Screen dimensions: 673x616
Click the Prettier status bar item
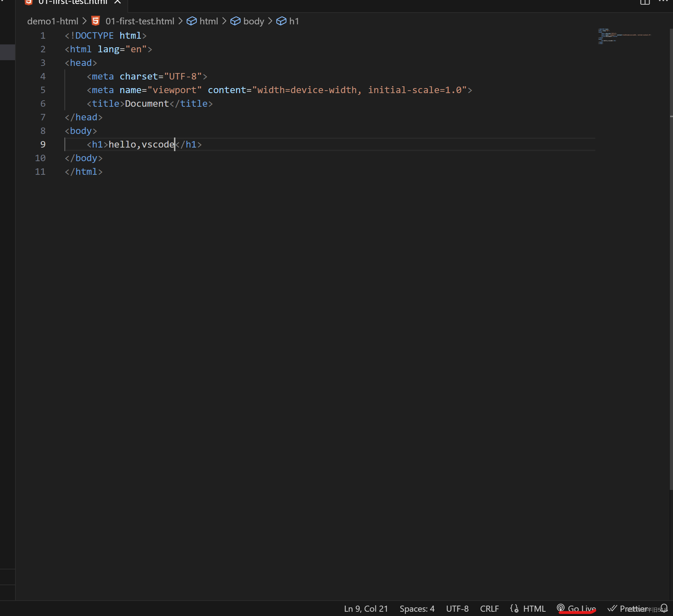[628, 608]
